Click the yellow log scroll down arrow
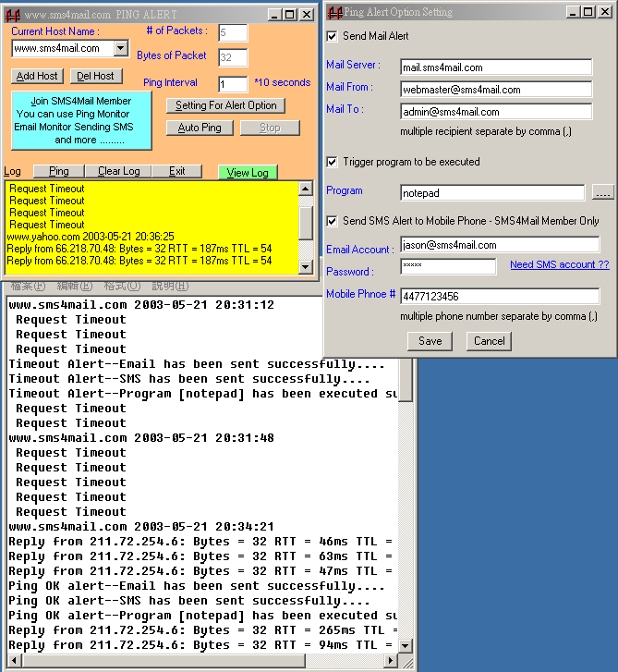 click(306, 266)
